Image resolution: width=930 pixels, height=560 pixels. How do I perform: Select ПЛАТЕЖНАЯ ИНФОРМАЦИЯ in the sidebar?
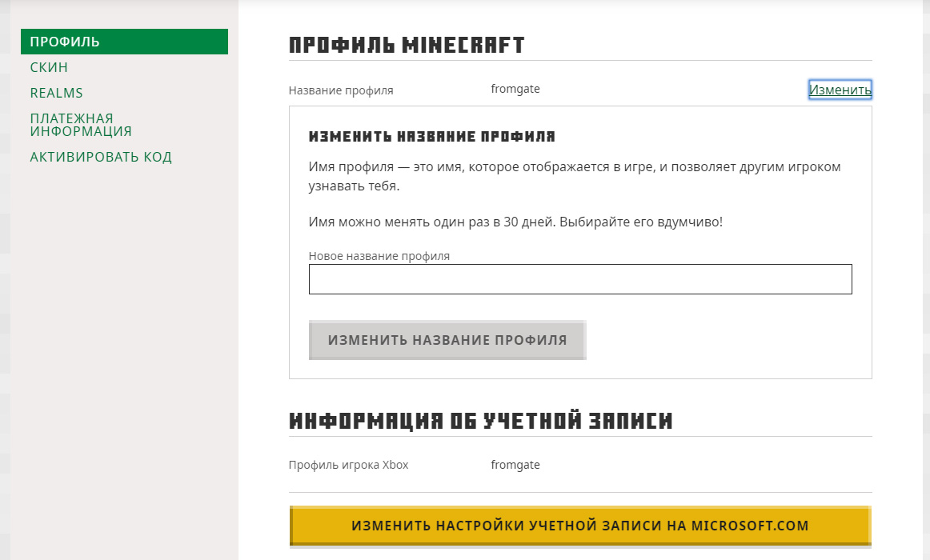81,125
